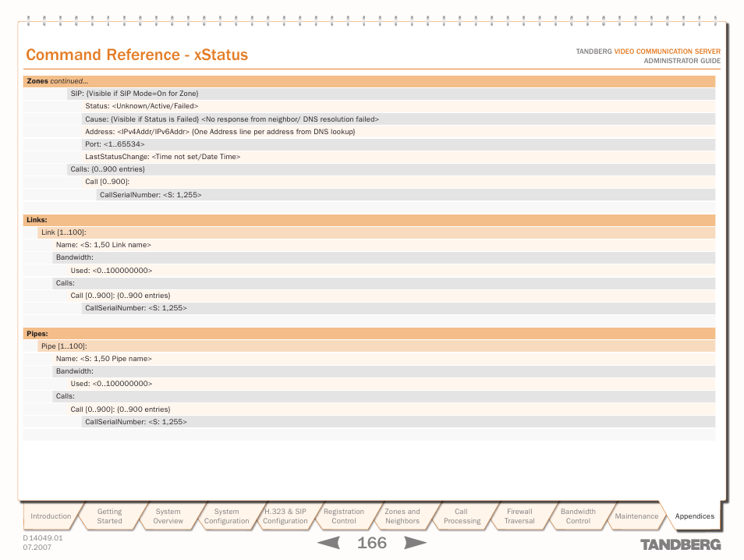Screen dimensions: 744x560
Task: Select the Link name row
Action: click(x=384, y=245)
